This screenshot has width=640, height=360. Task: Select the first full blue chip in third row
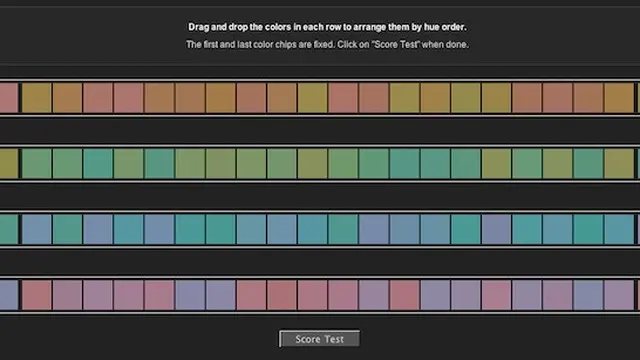(x=36, y=229)
